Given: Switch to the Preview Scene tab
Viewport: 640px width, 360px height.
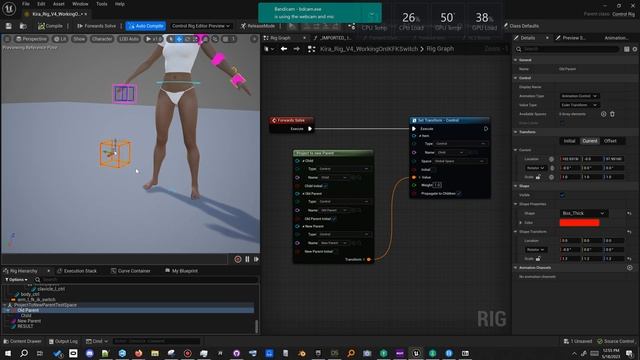Looking at the screenshot, I should point(574,38).
